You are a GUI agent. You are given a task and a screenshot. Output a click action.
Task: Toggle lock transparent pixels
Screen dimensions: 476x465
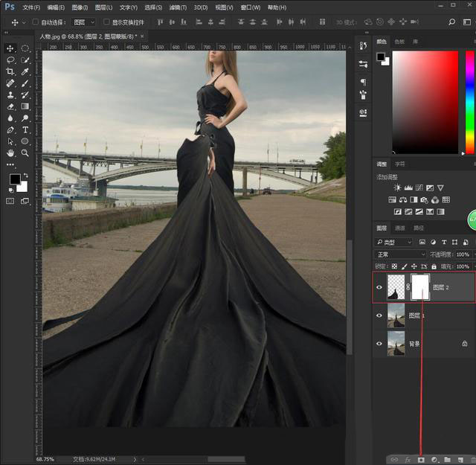pos(394,266)
